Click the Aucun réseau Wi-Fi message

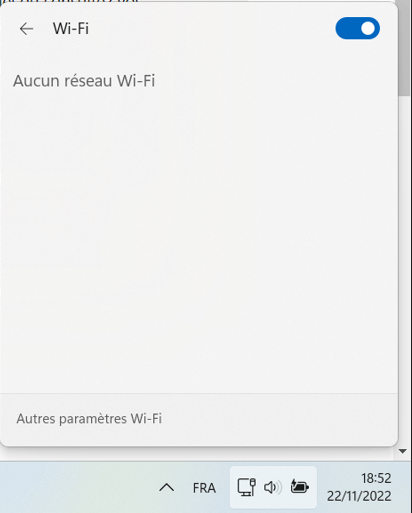tap(84, 81)
